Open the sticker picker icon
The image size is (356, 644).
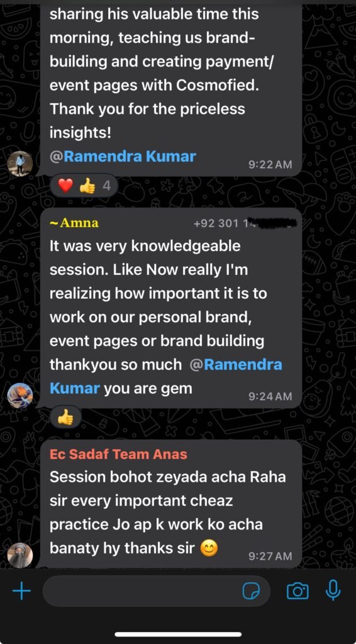251,591
